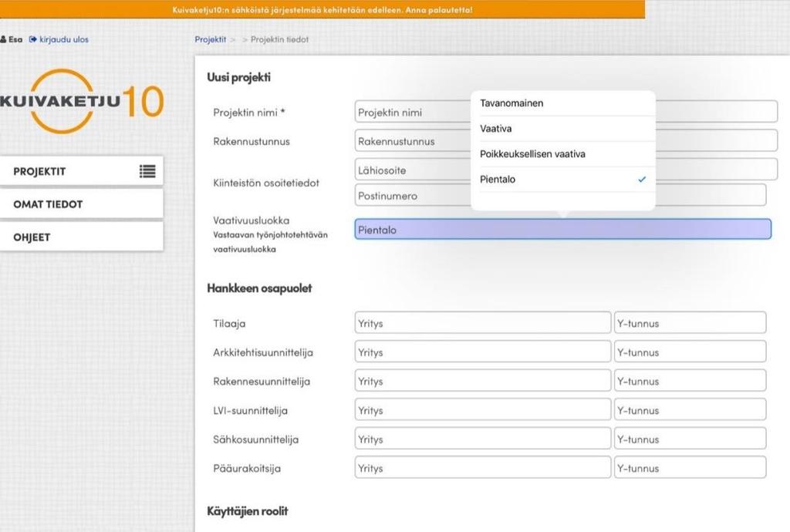The height and width of the screenshot is (532, 790).
Task: Go to OMAT TIEDOT
Action: [x=82, y=204]
